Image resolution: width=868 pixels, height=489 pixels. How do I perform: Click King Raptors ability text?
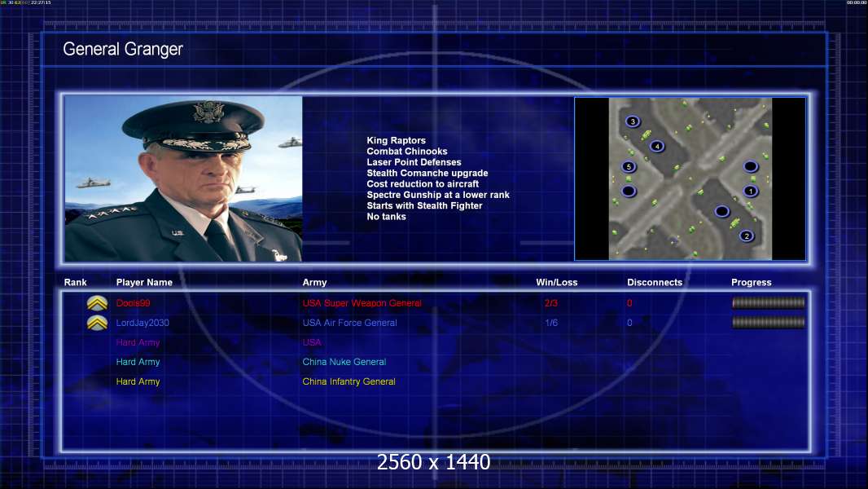pos(396,141)
